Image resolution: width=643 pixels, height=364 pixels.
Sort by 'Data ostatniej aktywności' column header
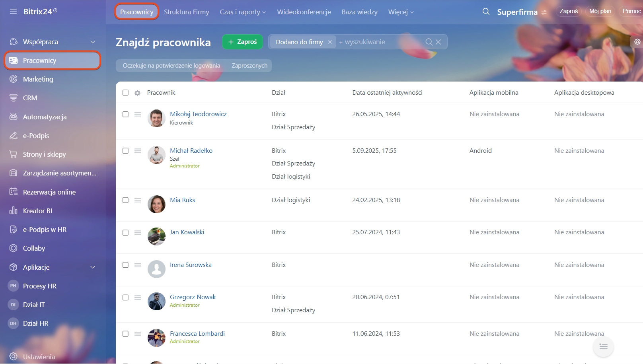[387, 93]
